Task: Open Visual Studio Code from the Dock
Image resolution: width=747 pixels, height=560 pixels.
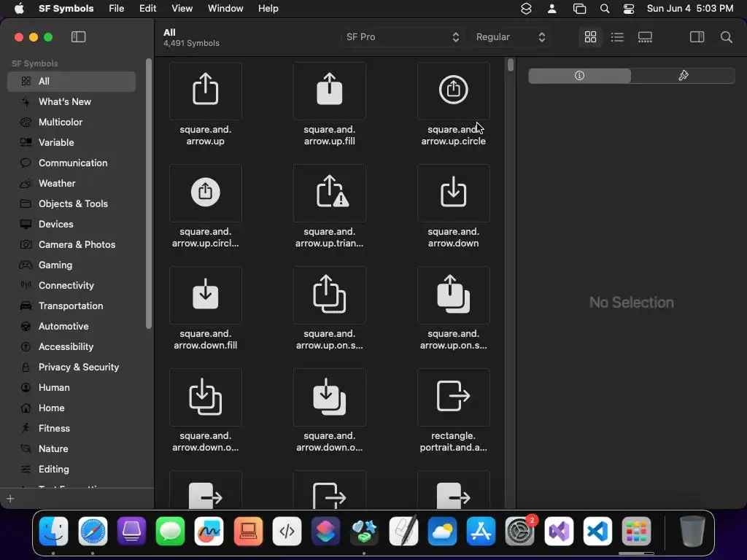Action: [597, 531]
